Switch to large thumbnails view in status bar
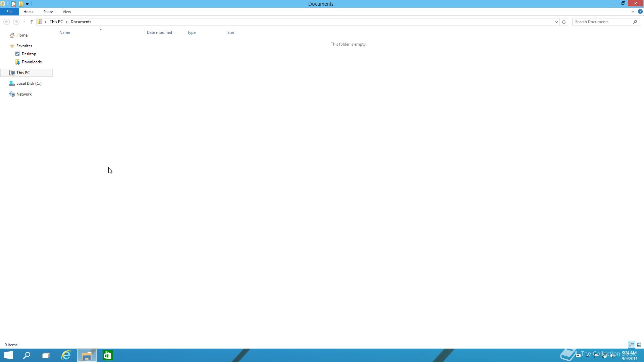644x362 pixels. (639, 345)
